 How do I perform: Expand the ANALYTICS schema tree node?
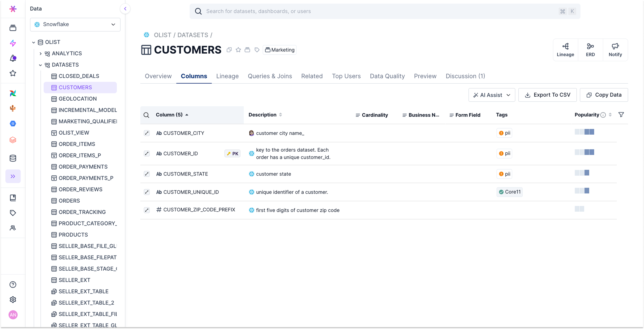coord(40,54)
